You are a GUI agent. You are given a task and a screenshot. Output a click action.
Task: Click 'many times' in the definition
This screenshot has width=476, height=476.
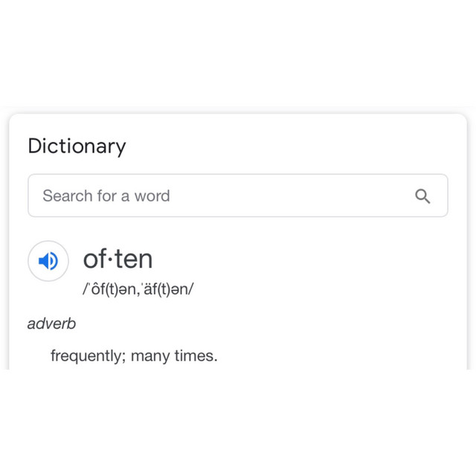click(174, 356)
